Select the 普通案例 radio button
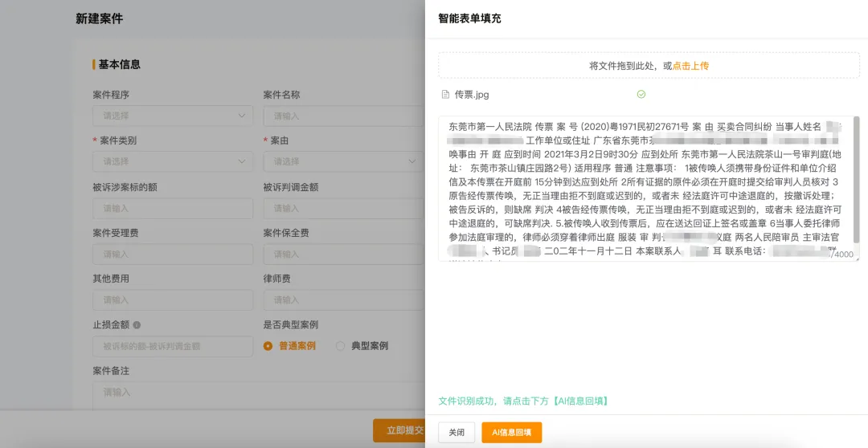 [268, 346]
